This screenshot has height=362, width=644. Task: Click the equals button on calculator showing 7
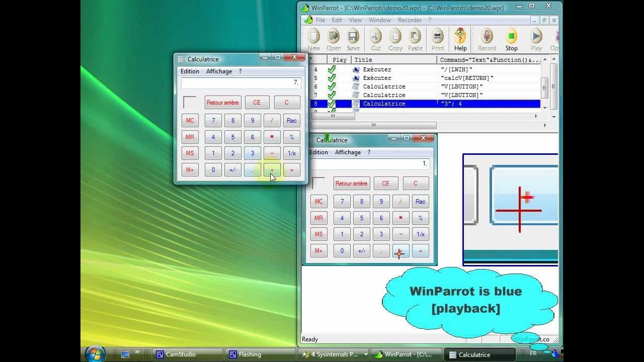pyautogui.click(x=292, y=170)
